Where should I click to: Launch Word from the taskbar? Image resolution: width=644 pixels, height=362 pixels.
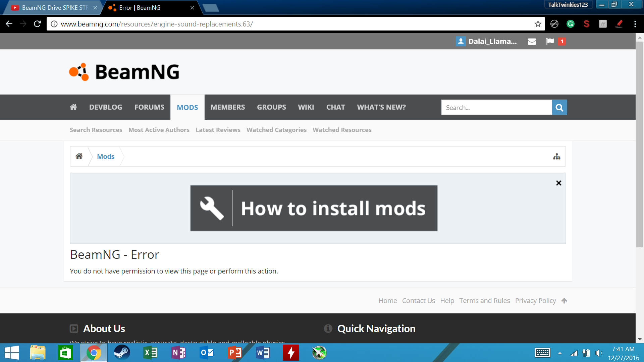pos(263,353)
